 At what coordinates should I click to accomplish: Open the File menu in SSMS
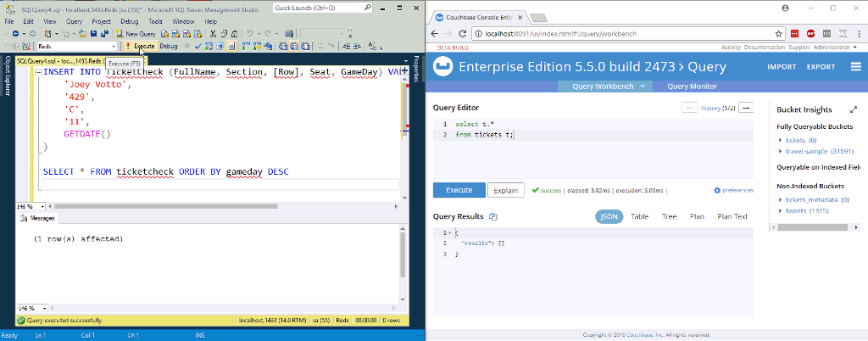click(9, 21)
